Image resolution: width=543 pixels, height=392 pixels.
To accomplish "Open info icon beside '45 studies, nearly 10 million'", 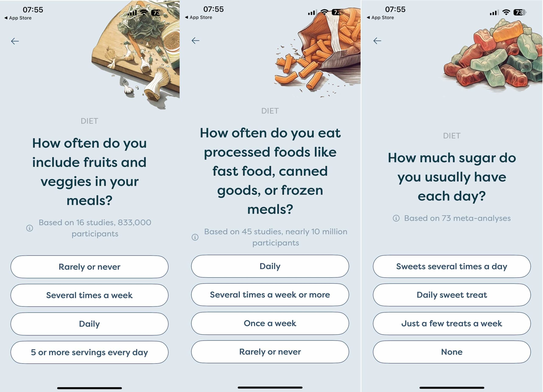I will (x=195, y=237).
